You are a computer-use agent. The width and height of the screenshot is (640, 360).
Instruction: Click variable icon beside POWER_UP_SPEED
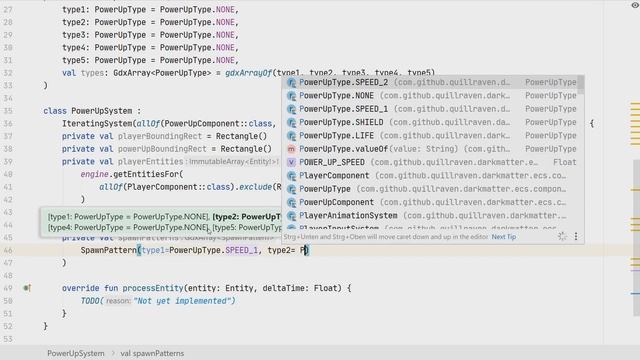click(291, 162)
